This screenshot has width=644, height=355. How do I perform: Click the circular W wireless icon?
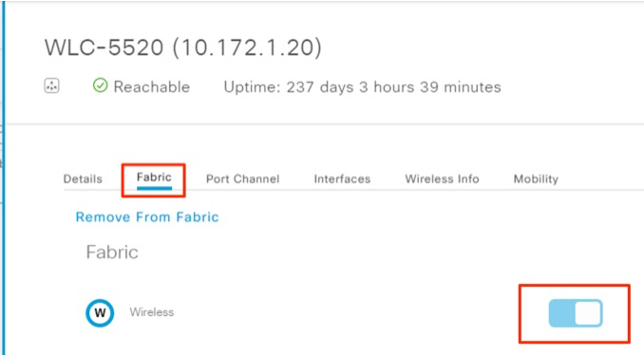(100, 312)
